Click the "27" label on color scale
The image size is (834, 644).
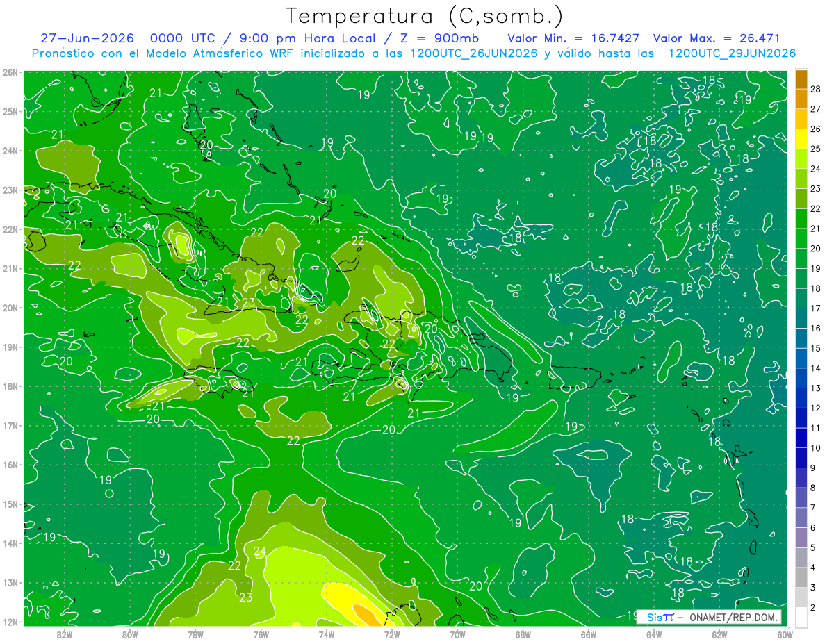815,109
